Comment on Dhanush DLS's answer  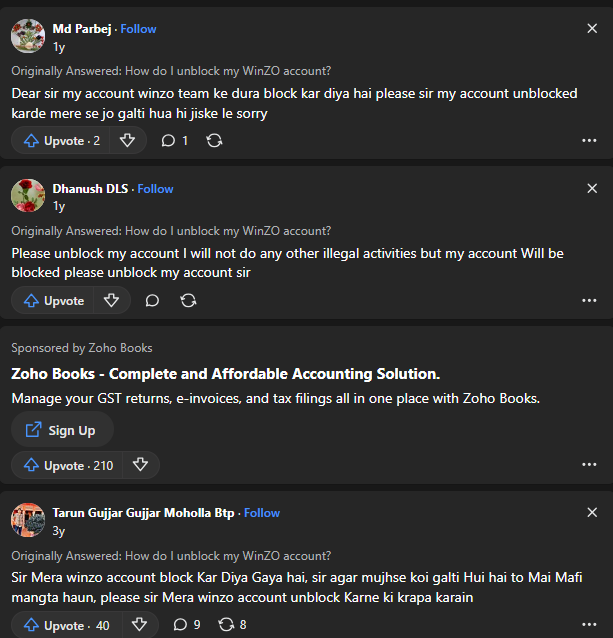tap(152, 300)
